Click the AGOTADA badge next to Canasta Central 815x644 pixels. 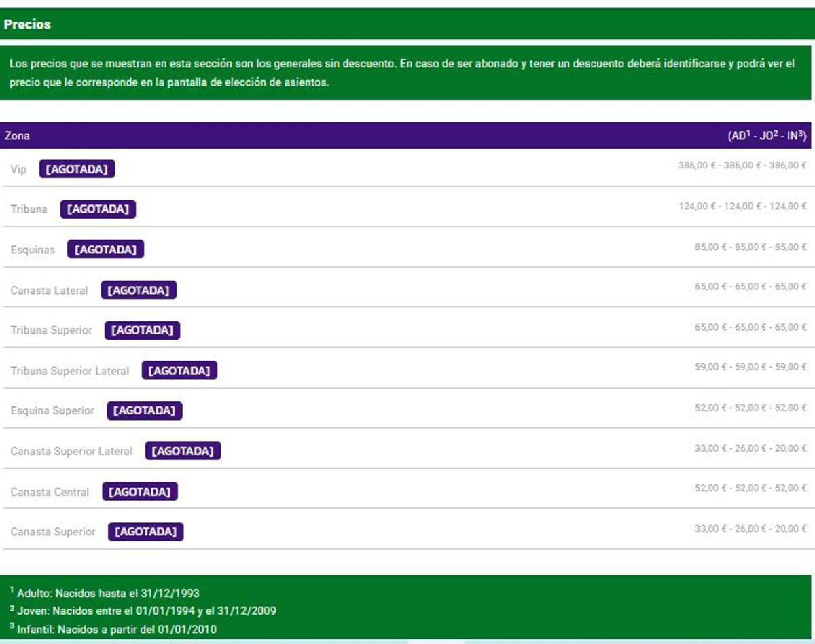pyautogui.click(x=140, y=491)
